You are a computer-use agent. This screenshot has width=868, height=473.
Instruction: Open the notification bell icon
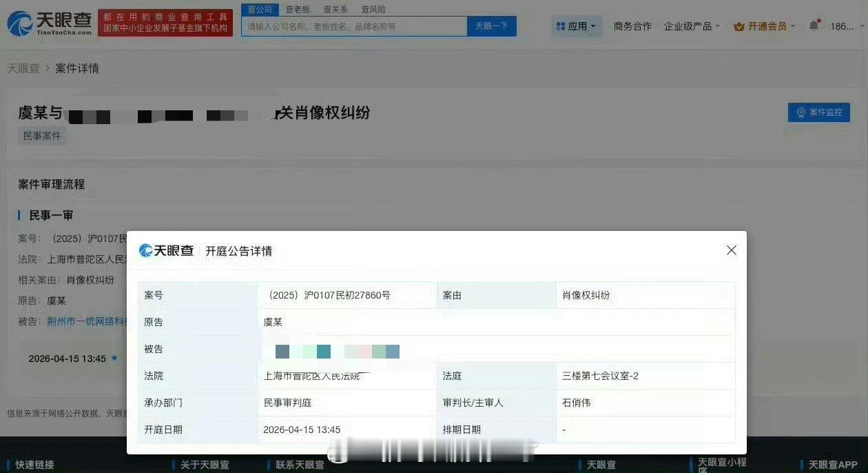pyautogui.click(x=814, y=26)
